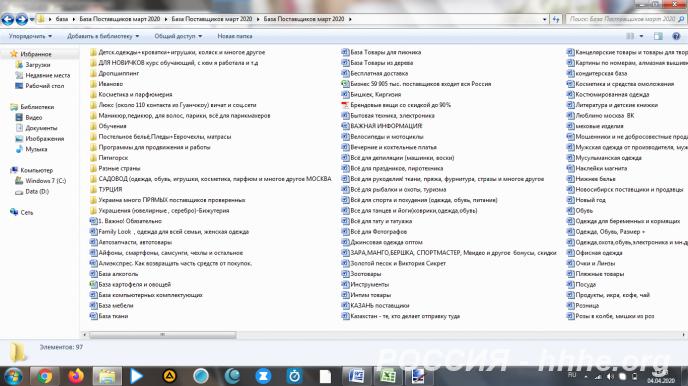Select the file ВАЖНАЯ ИНФОРМАЦИЯ

click(x=386, y=126)
